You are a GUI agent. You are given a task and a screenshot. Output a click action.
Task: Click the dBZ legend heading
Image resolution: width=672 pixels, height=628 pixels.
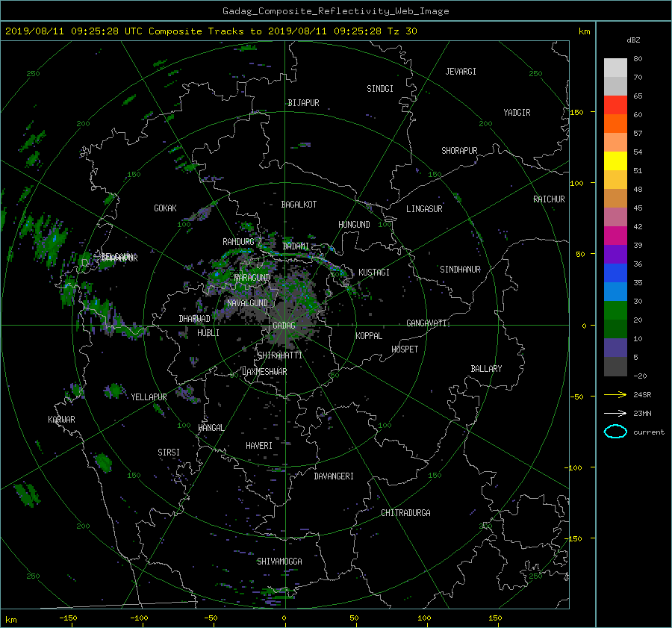coord(633,40)
